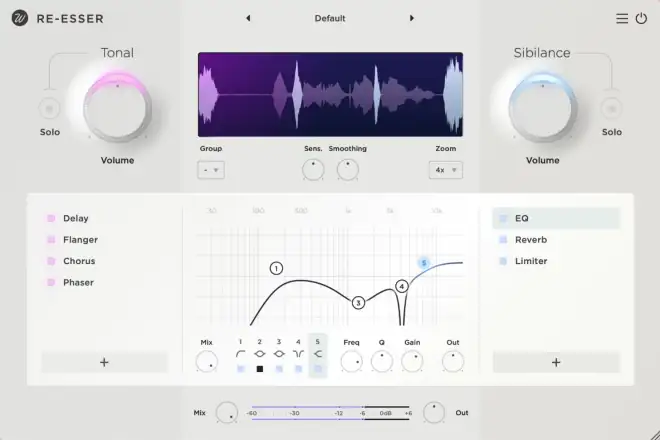Toggle the Flanger effect square

pyautogui.click(x=51, y=240)
